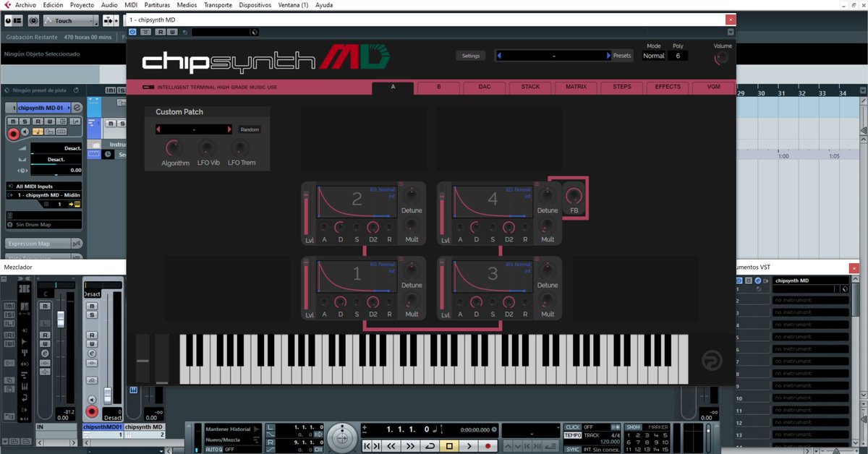Go to previous marker in transport
868x454 pixels.
[367, 446]
